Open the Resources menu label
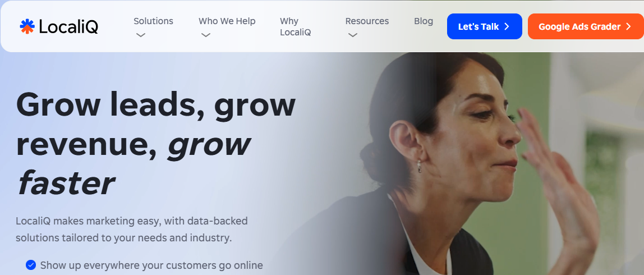This screenshot has width=644, height=275. pyautogui.click(x=367, y=21)
